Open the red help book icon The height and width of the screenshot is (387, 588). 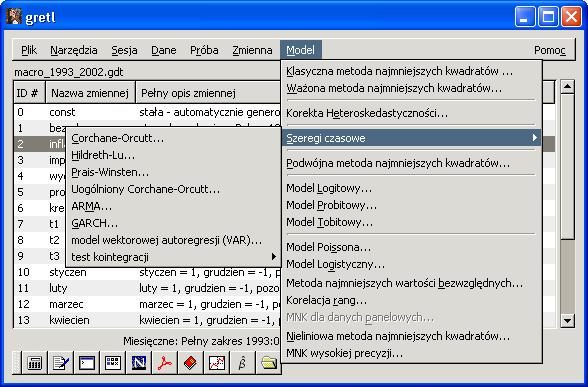191,363
